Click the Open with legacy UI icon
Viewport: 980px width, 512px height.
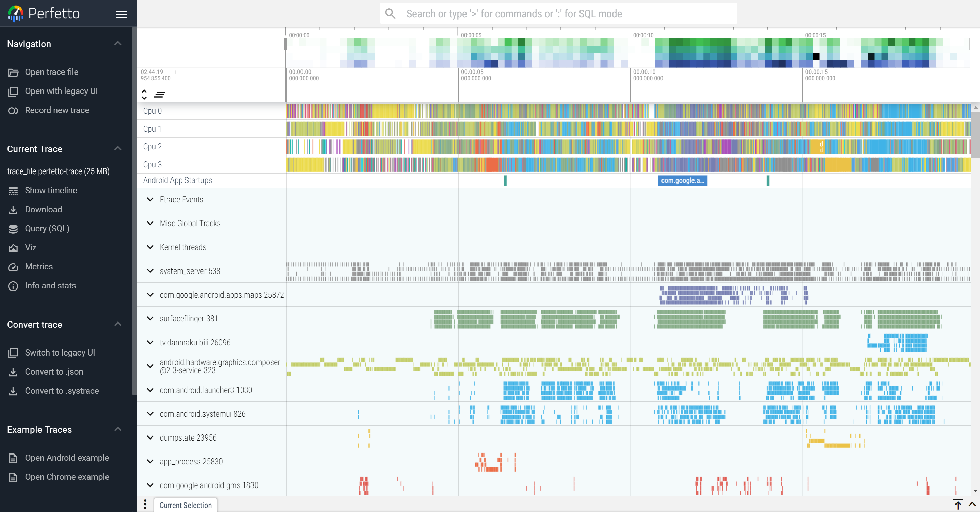coord(13,91)
